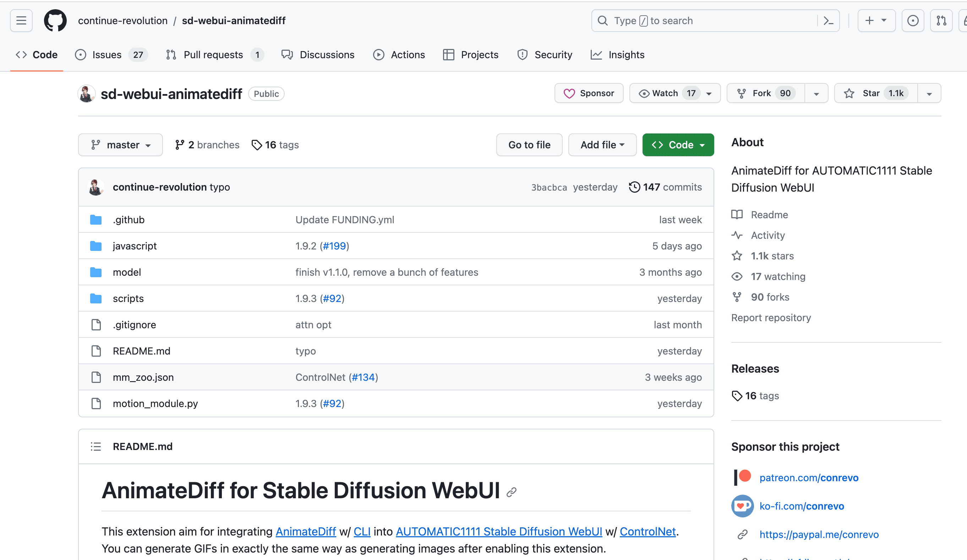Open the #199 pull request link
967x560 pixels.
pos(334,246)
